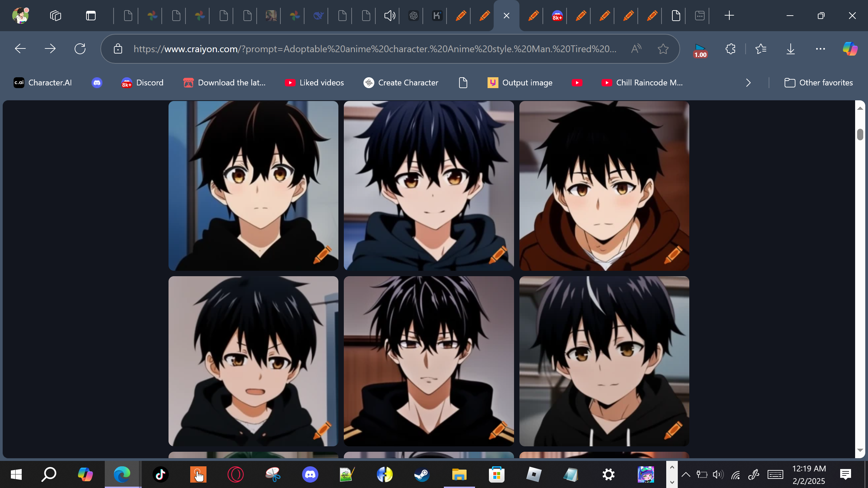Toggle the vertical tabs pane icon
Viewport: 868px width, 488px height.
click(91, 16)
